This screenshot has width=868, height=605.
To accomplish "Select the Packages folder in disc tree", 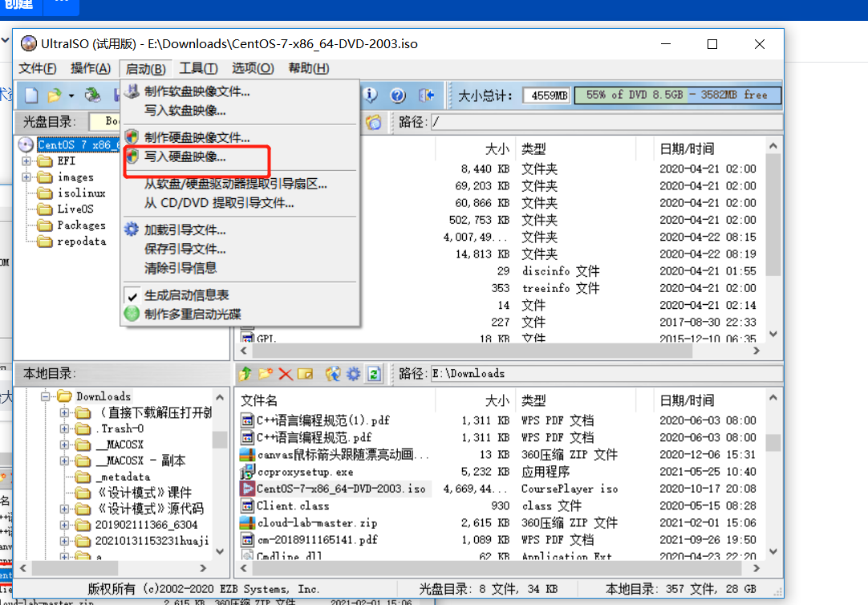I will click(81, 225).
